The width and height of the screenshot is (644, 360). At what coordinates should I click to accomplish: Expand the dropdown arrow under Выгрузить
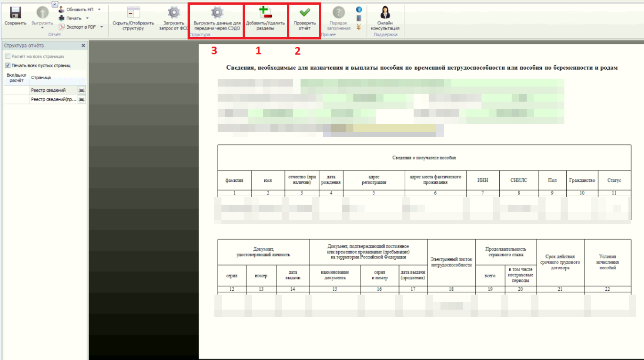[x=42, y=28]
